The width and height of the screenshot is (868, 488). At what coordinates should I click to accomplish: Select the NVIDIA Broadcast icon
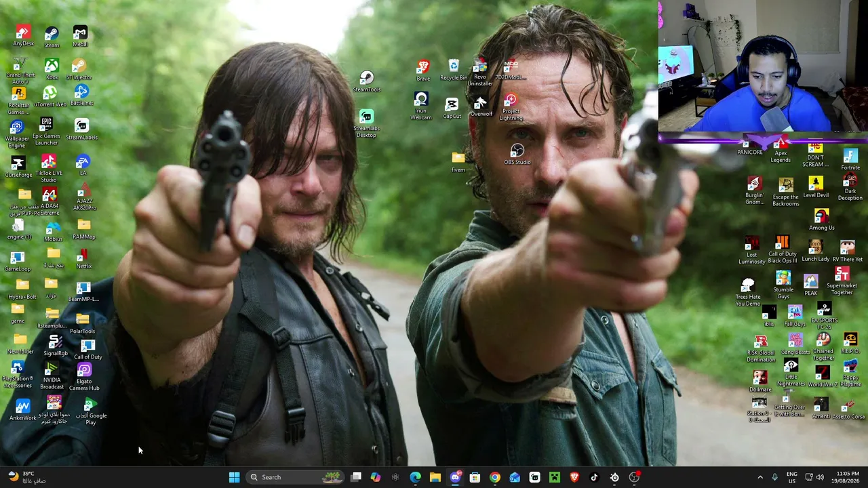pyautogui.click(x=52, y=376)
